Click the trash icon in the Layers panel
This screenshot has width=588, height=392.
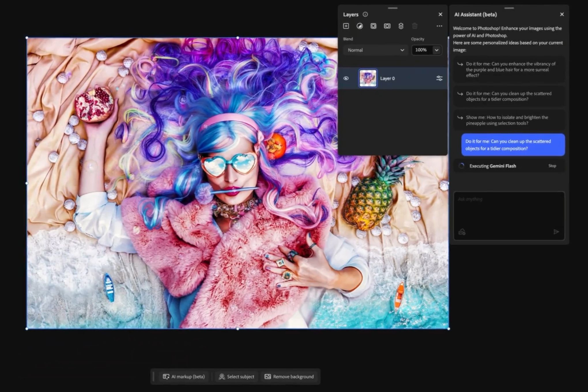tap(415, 26)
